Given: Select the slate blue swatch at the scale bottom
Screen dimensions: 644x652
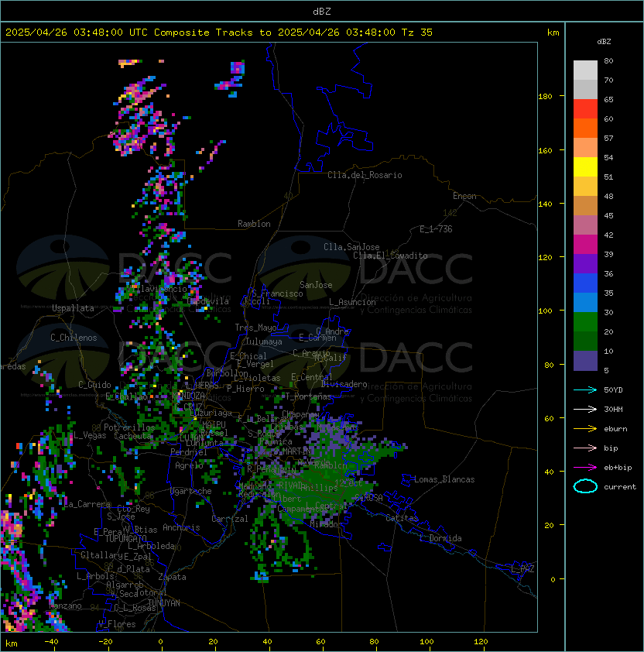Looking at the screenshot, I should coord(585,361).
